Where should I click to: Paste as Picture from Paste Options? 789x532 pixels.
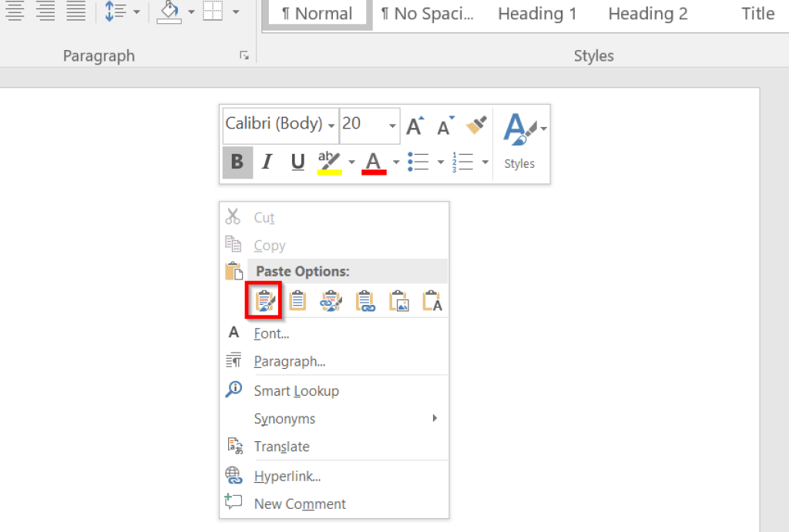399,300
